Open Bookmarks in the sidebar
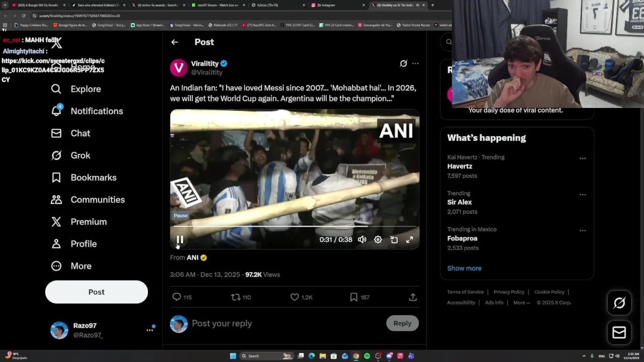 (84, 177)
